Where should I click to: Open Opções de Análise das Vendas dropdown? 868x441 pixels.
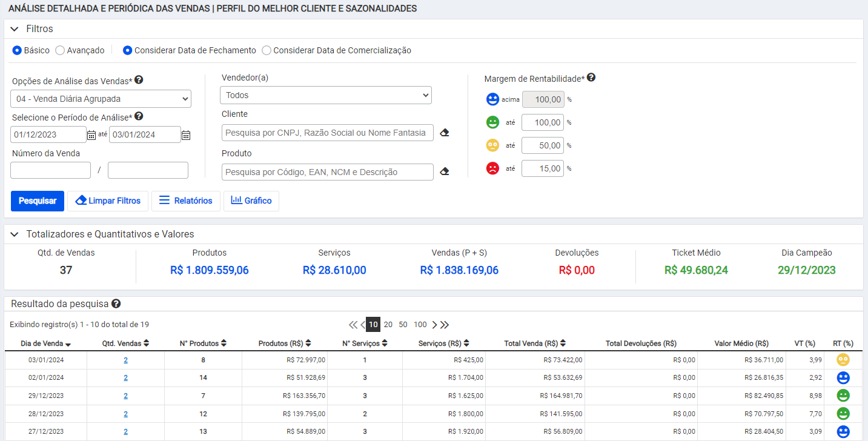pos(101,99)
